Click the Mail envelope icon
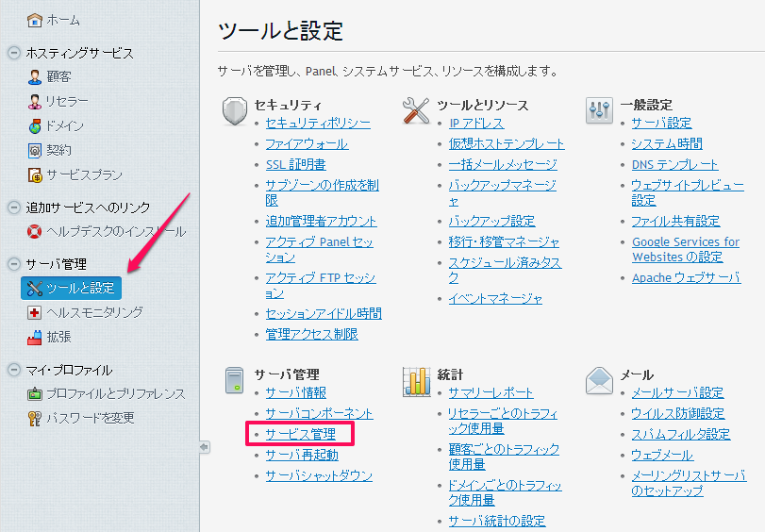This screenshot has width=765, height=532. 599,380
